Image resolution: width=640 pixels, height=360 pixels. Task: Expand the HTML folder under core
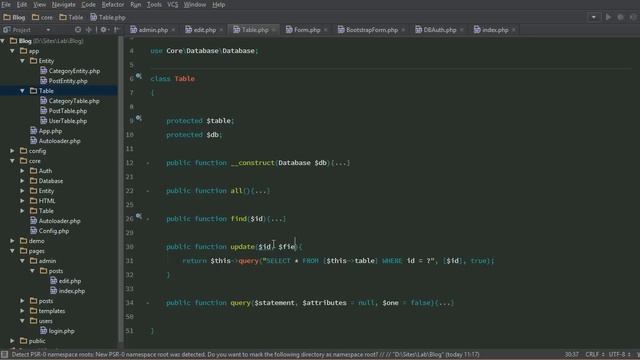[x=22, y=201]
